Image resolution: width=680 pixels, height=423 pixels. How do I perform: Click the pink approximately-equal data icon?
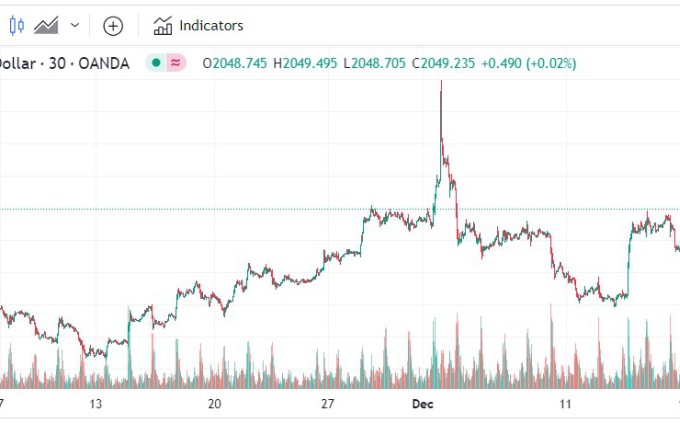176,63
